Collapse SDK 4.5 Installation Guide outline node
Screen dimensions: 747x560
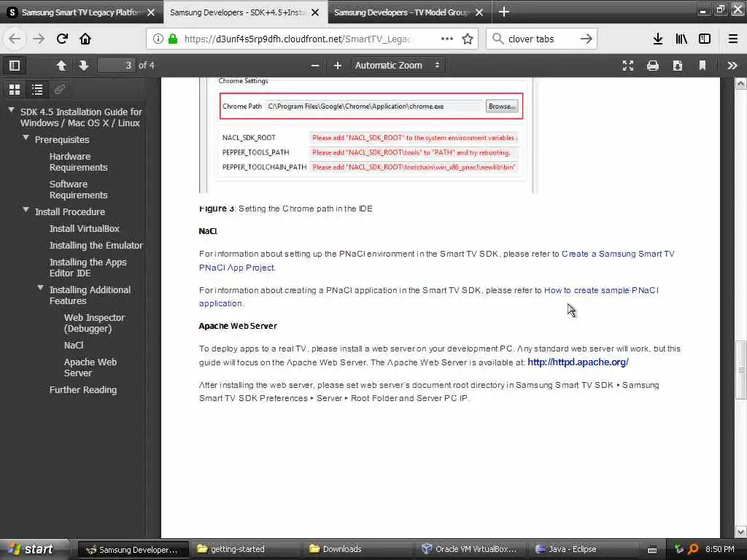[x=11, y=110]
